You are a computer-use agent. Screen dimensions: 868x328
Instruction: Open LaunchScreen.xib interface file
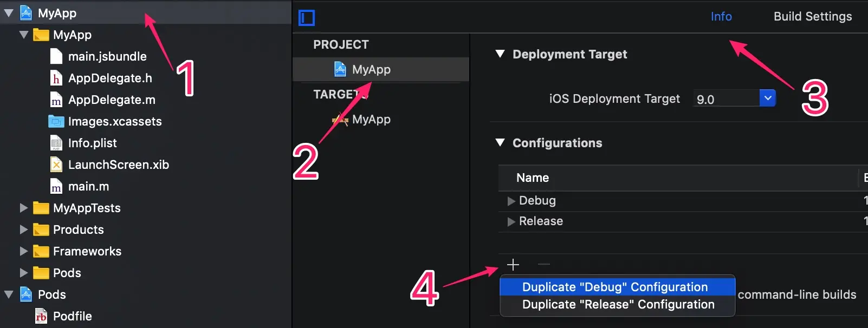tap(119, 165)
